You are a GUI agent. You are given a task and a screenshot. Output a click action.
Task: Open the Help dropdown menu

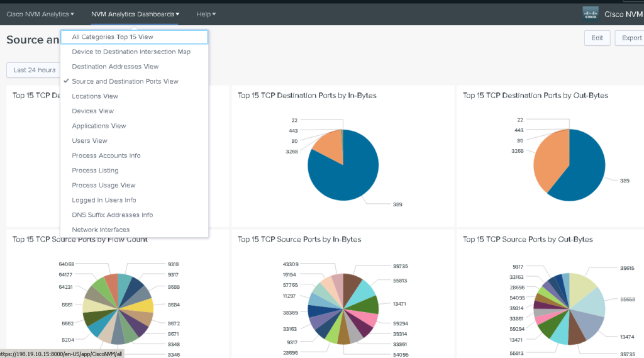coord(206,14)
